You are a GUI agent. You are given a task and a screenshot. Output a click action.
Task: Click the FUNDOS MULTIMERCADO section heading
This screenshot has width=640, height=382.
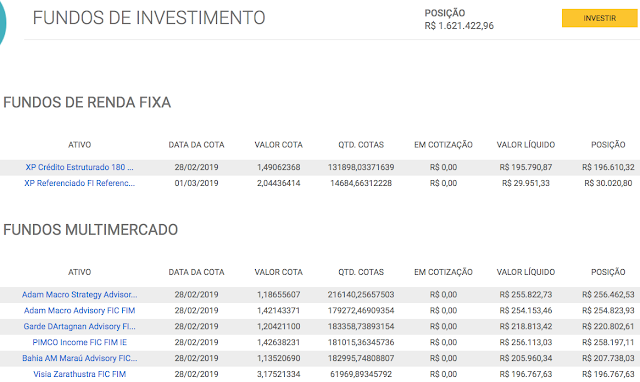91,230
